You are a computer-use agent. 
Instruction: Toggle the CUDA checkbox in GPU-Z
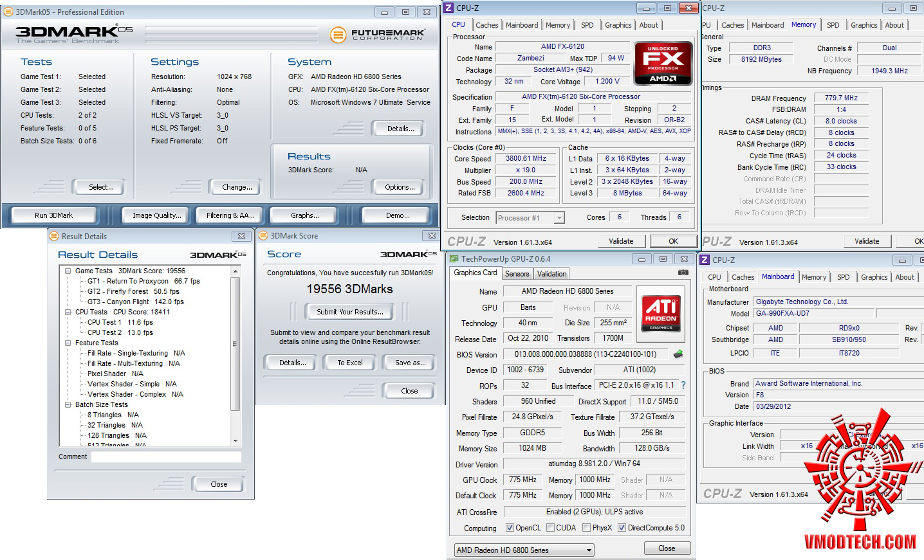pyautogui.click(x=550, y=528)
